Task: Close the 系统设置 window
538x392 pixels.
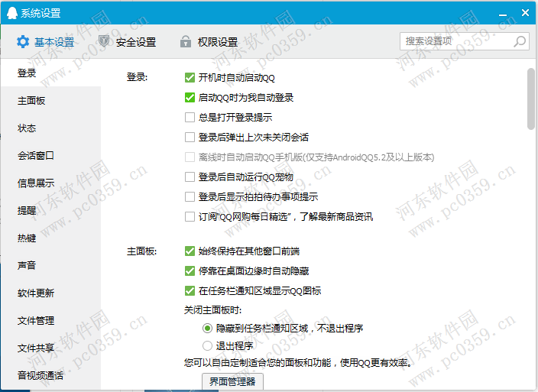Action: click(x=525, y=13)
